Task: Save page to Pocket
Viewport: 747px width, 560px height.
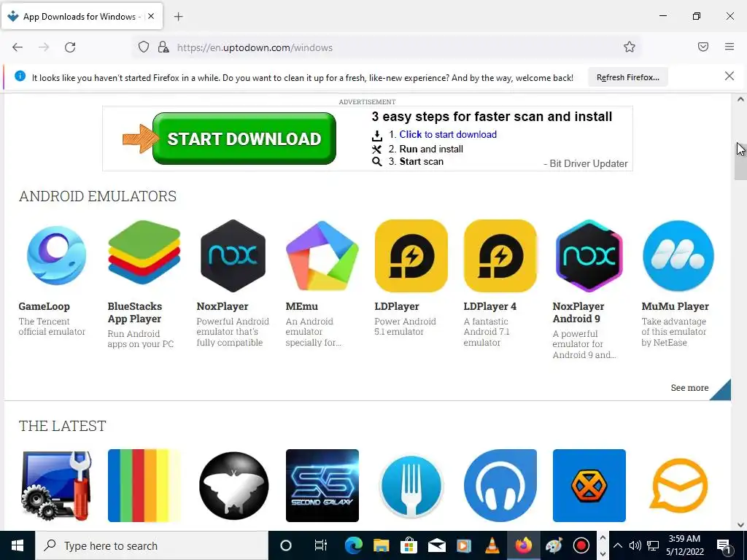Action: [x=703, y=47]
